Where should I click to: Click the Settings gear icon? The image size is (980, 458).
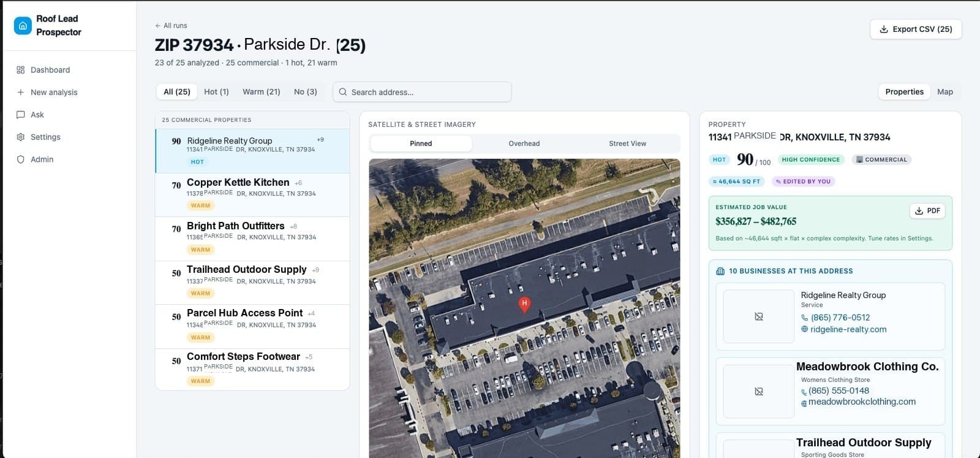point(21,137)
